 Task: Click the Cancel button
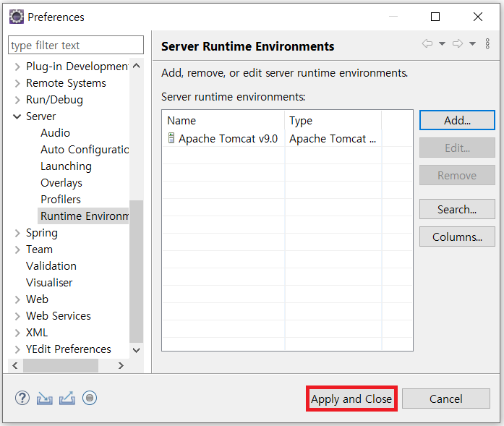[446, 399]
